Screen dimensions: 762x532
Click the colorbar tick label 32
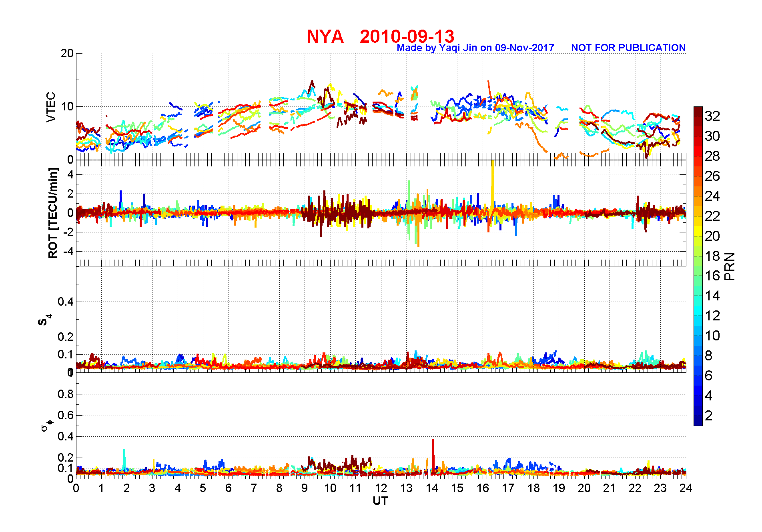click(712, 116)
